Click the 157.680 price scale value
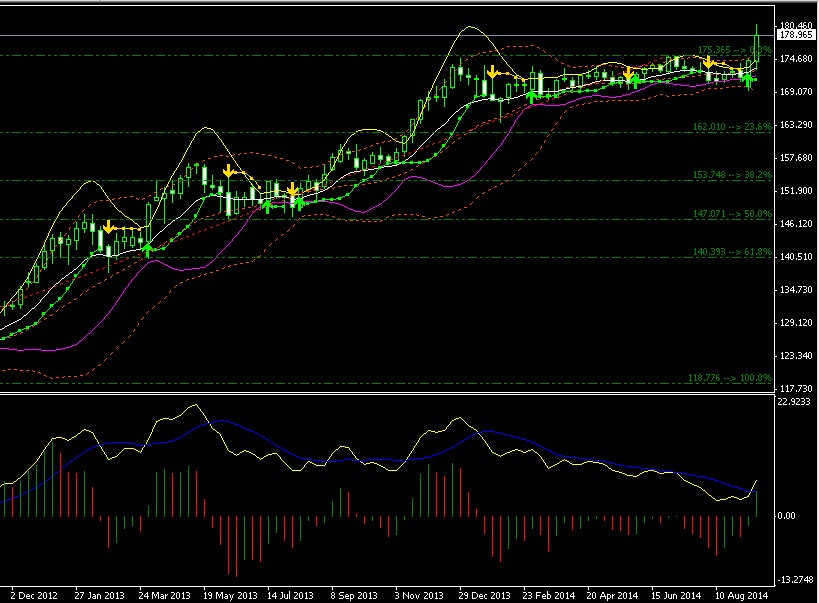 [796, 157]
